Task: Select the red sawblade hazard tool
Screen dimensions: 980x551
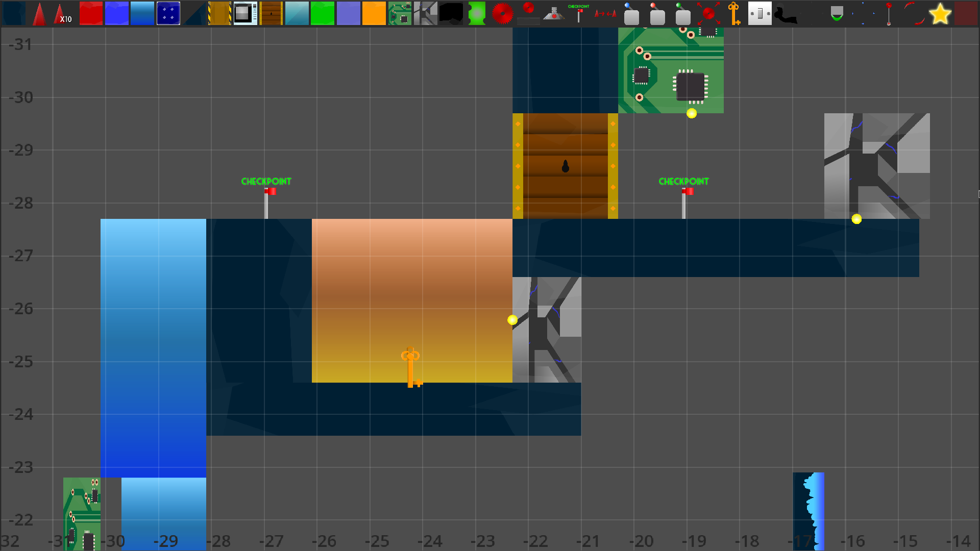Action: click(x=502, y=14)
